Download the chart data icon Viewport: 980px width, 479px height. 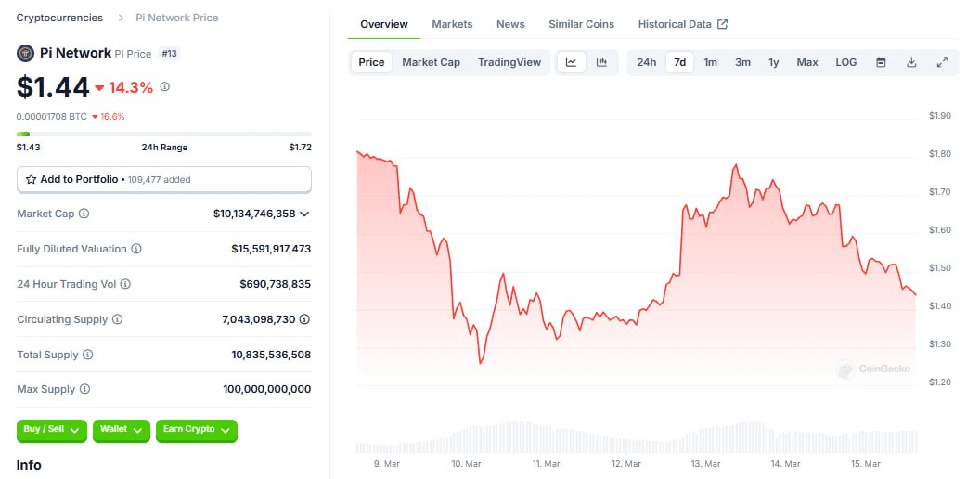click(x=911, y=62)
